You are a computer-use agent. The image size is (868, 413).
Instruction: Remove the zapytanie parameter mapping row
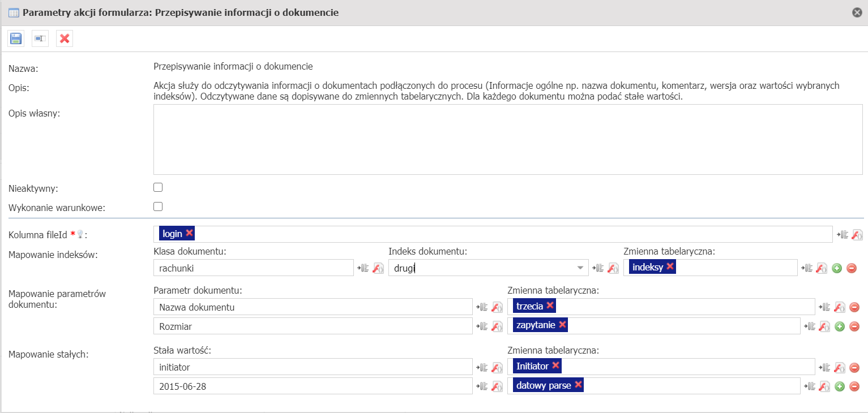click(x=855, y=326)
